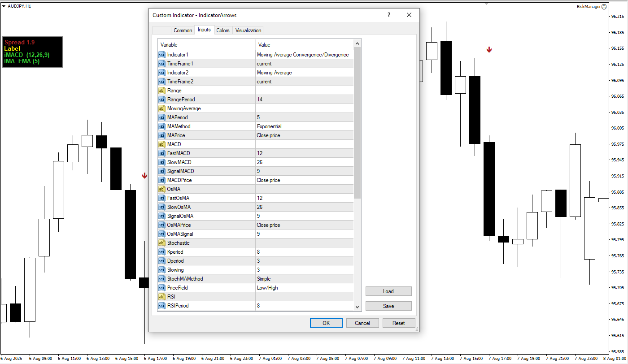Click the 123 icon beside RangePeriod
Screen dimensions: 628x364
[x=161, y=99]
